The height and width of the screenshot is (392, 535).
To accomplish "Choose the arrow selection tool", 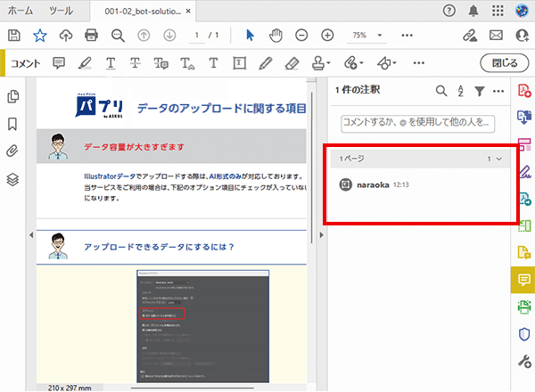I will (250, 35).
